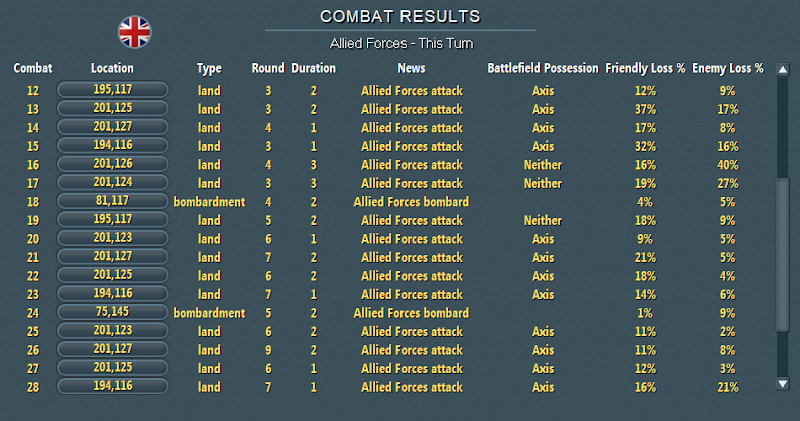Screen dimensions: 800x421
Task: Click the British flag icon
Action: pos(135,32)
